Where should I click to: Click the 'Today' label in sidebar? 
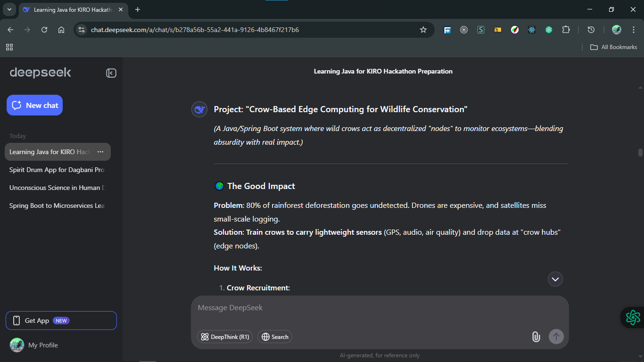(18, 136)
